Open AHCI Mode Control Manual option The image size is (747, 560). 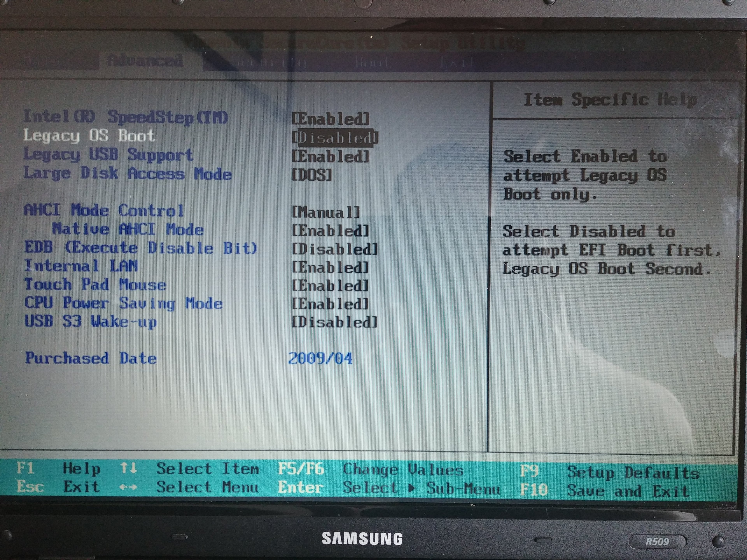click(x=326, y=212)
